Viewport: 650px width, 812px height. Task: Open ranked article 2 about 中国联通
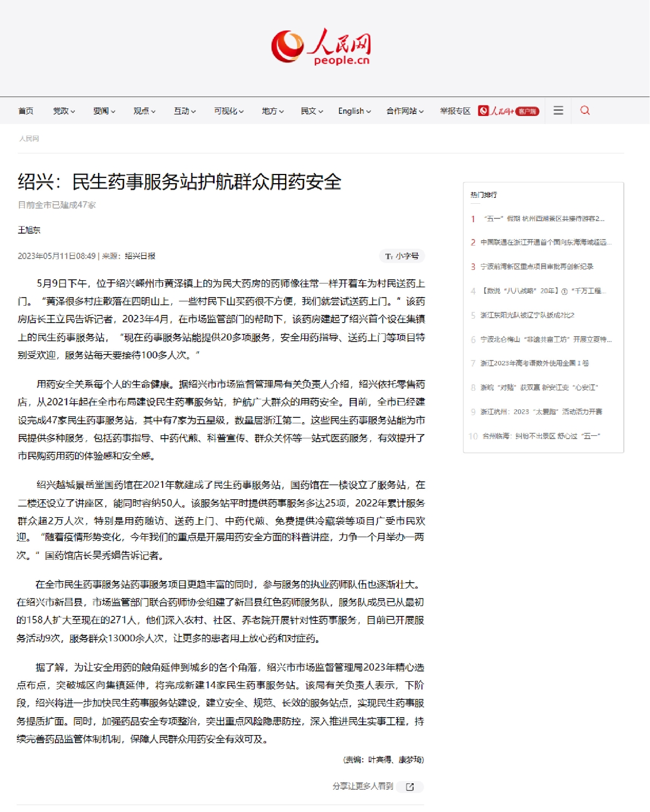pos(546,242)
